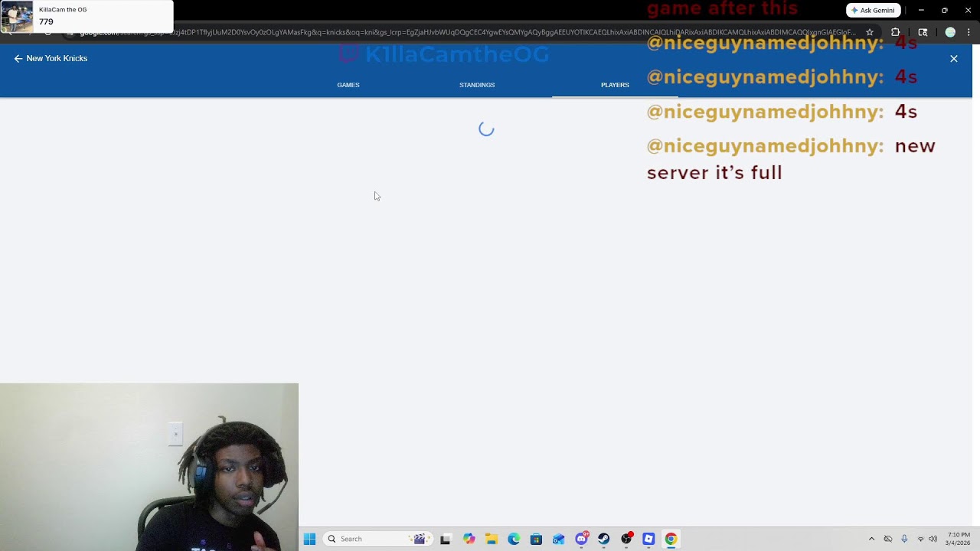Open the Windows Start menu
This screenshot has width=980, height=551.
(x=309, y=539)
